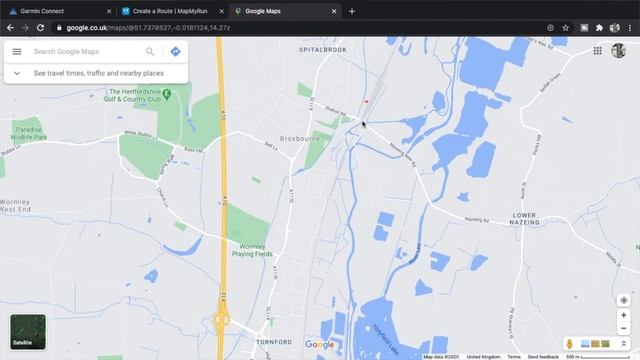Bookmark this page with the star icon

click(x=566, y=28)
